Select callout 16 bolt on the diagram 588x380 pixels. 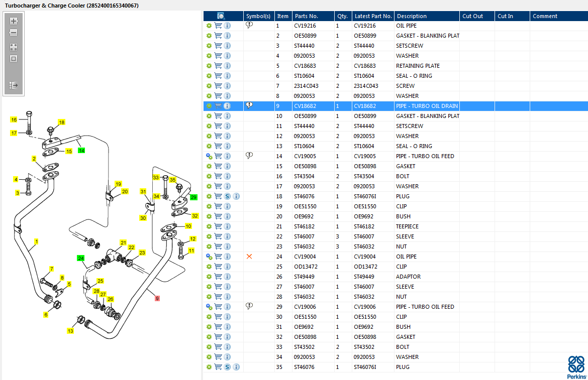click(x=14, y=120)
